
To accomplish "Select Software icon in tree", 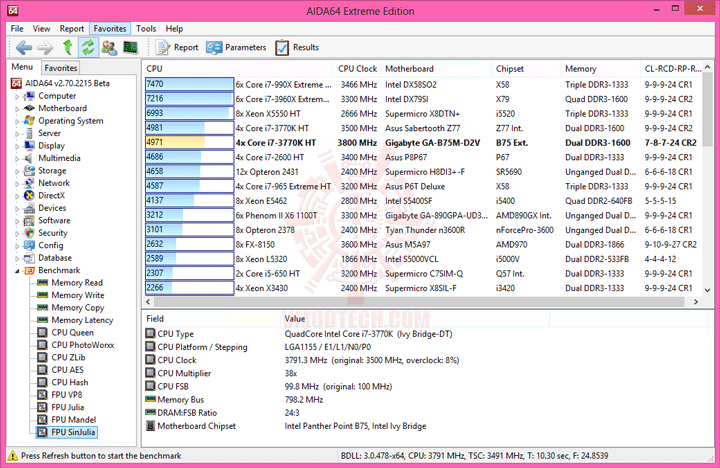I will point(29,220).
